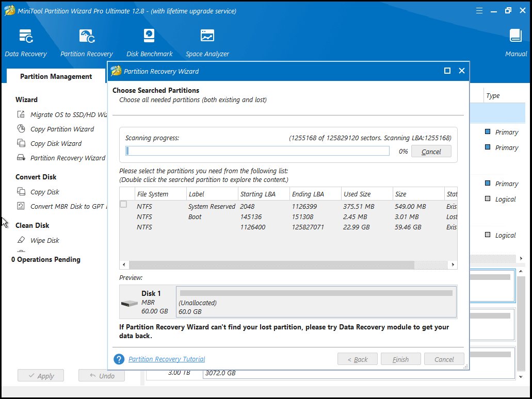Image resolution: width=532 pixels, height=399 pixels.
Task: Open the Manual book icon
Action: click(x=515, y=42)
